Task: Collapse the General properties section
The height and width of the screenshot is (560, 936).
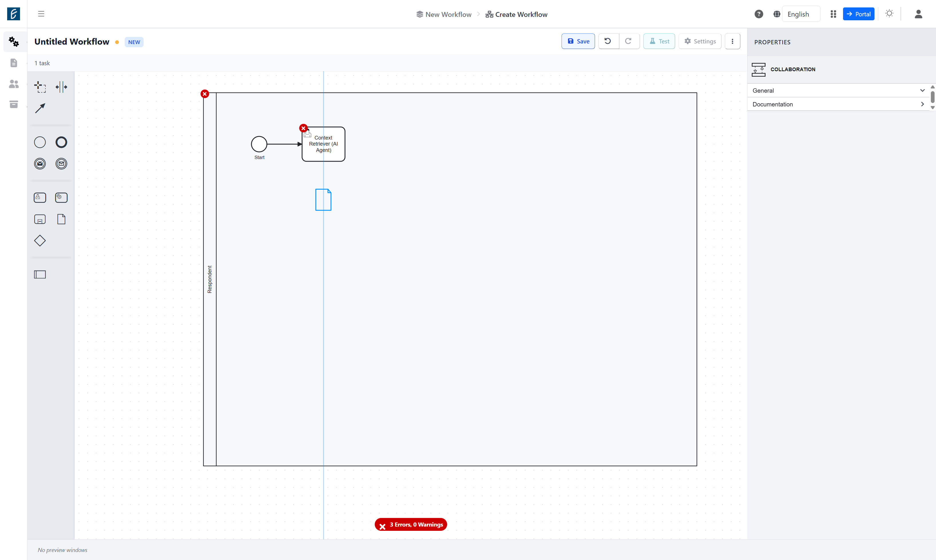Action: coord(838,91)
